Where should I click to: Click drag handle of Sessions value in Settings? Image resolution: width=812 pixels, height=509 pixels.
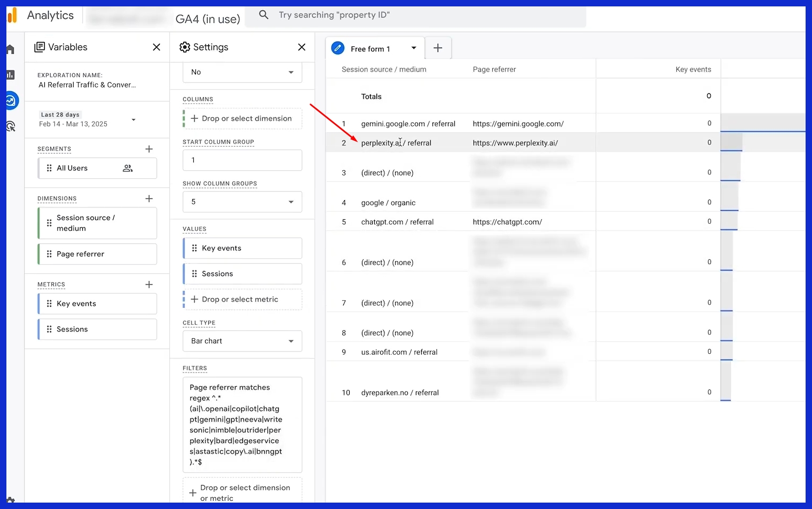pos(194,274)
